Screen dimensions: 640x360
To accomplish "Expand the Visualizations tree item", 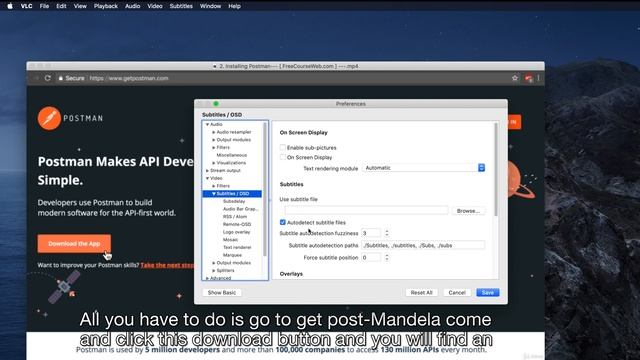I will click(x=213, y=162).
